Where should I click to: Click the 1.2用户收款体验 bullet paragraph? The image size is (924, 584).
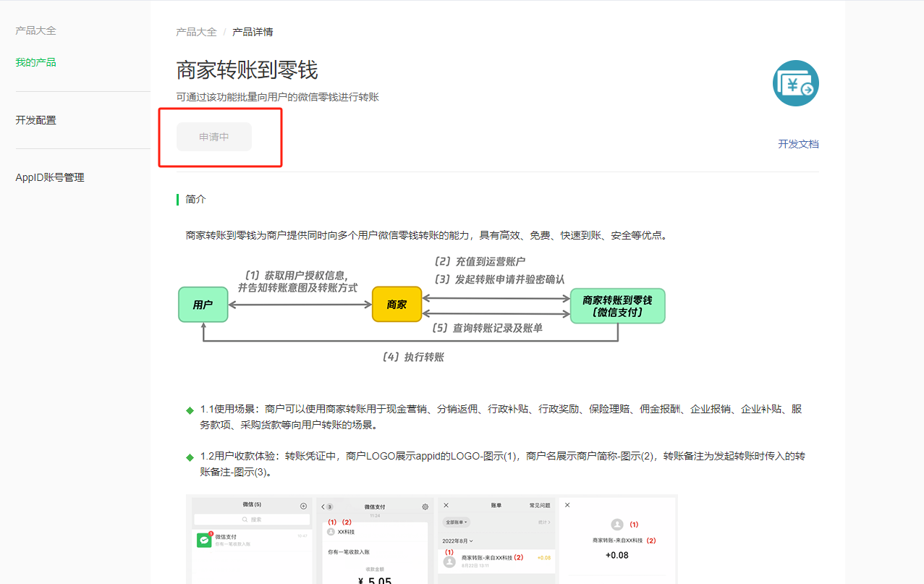click(x=502, y=464)
